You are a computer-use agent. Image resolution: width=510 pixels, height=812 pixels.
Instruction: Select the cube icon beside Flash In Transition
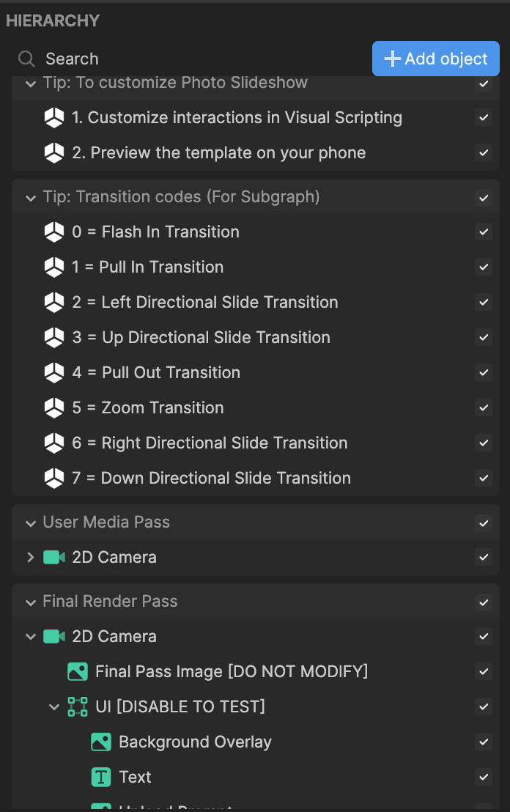53,232
